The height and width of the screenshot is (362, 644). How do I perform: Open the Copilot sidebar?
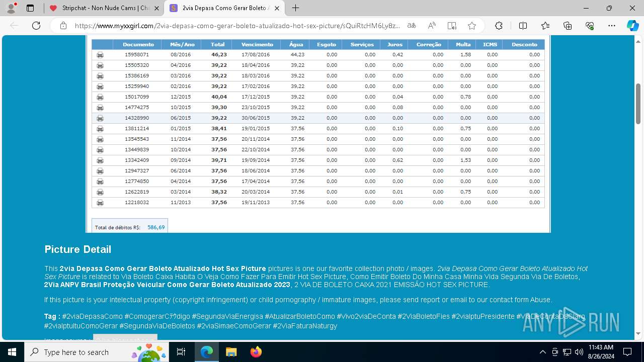632,26
